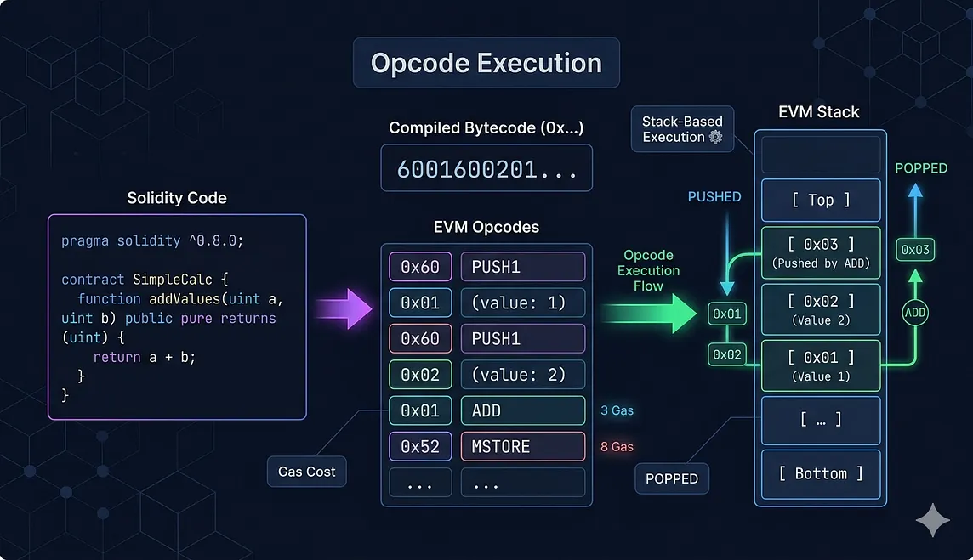Click the blue 3 Gas cost label

tap(617, 410)
